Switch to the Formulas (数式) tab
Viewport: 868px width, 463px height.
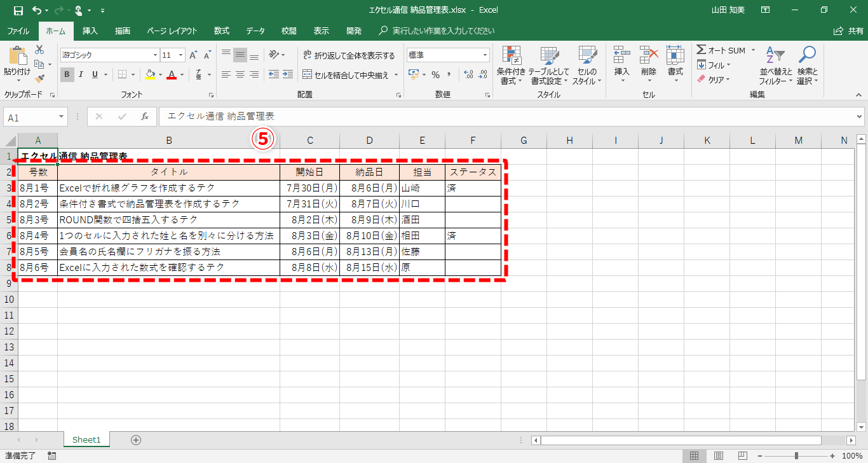click(x=222, y=31)
